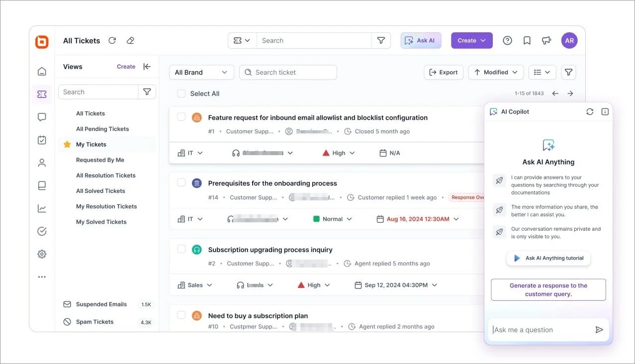Open the Knowledge Base book icon
635x364 pixels.
point(42,185)
